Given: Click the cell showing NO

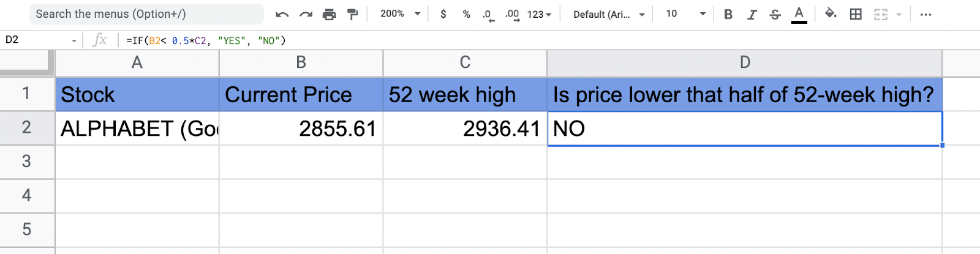Looking at the screenshot, I should pos(745,129).
